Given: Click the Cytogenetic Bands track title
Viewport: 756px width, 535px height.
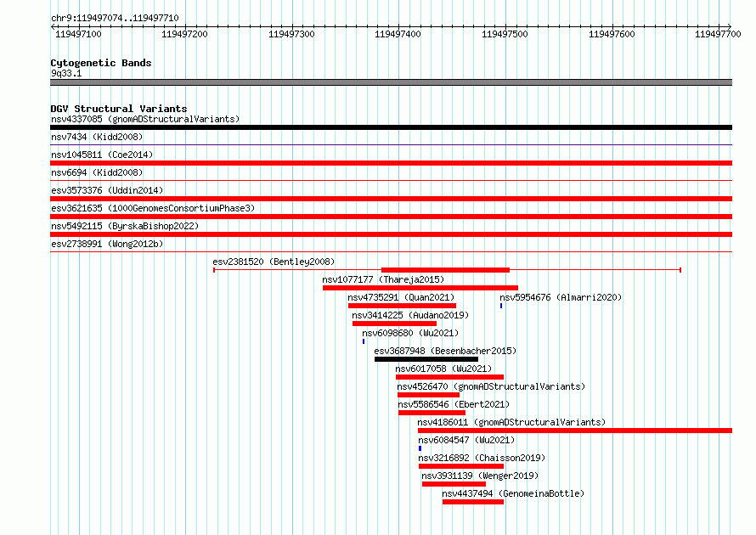Looking at the screenshot, I should pyautogui.click(x=101, y=63).
